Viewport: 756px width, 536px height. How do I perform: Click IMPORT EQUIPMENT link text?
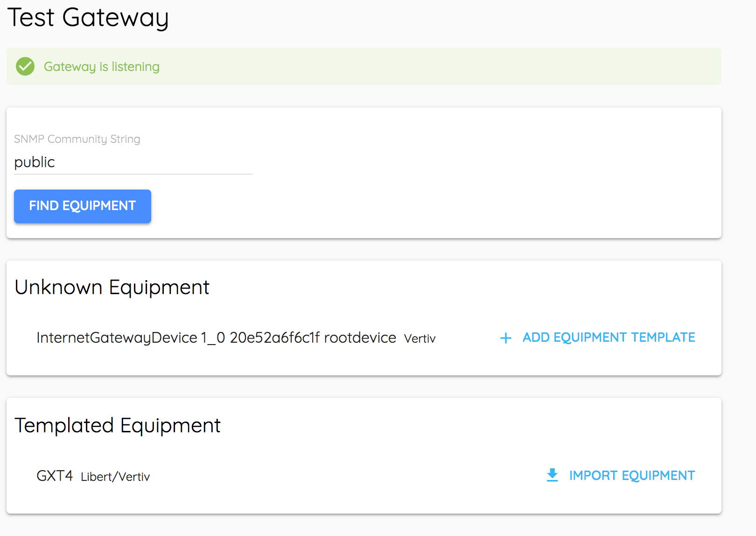coord(632,476)
